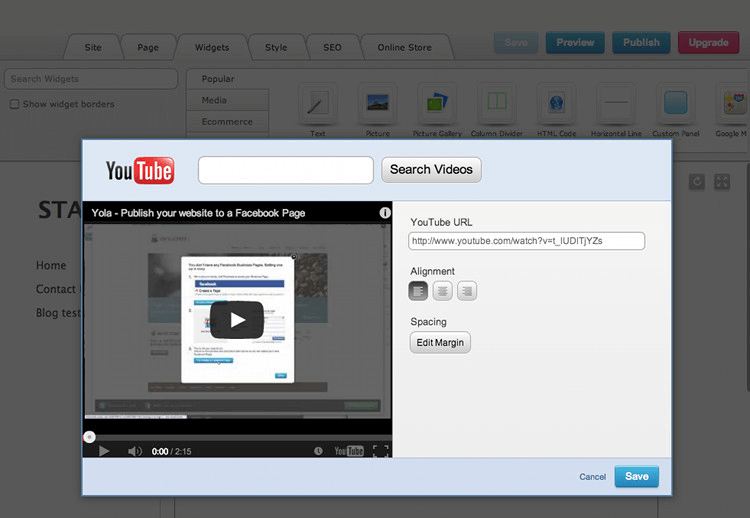Screen dimensions: 750x518
Task: Open the Style tab
Action: [x=276, y=47]
